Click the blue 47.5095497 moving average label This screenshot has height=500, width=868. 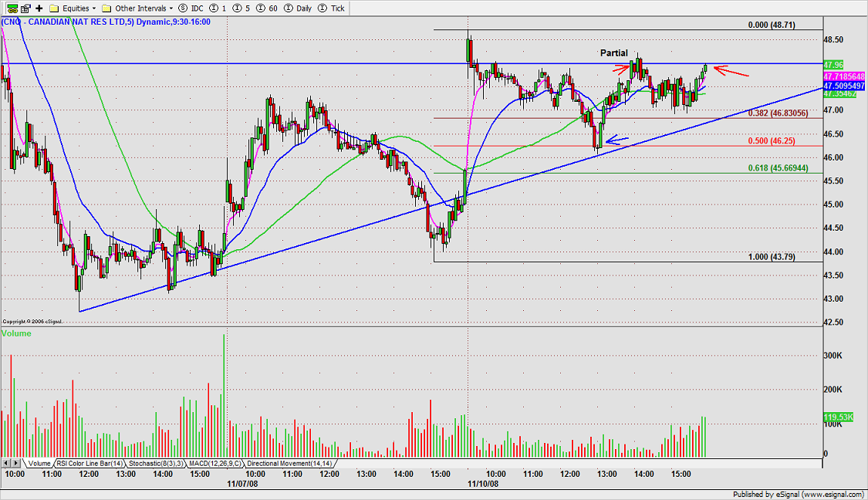tap(844, 86)
